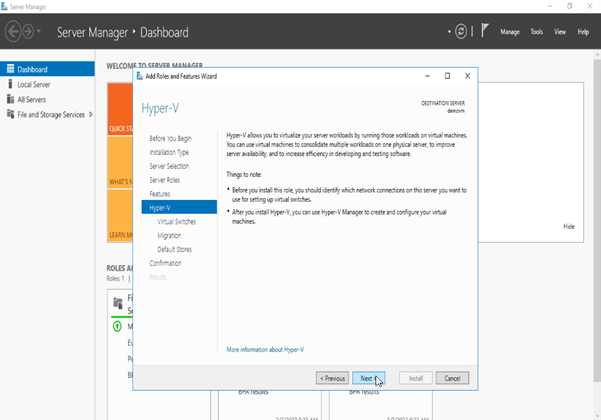Click the Dashboard sidebar icon
Screen dimensions: 601x420
point(10,69)
